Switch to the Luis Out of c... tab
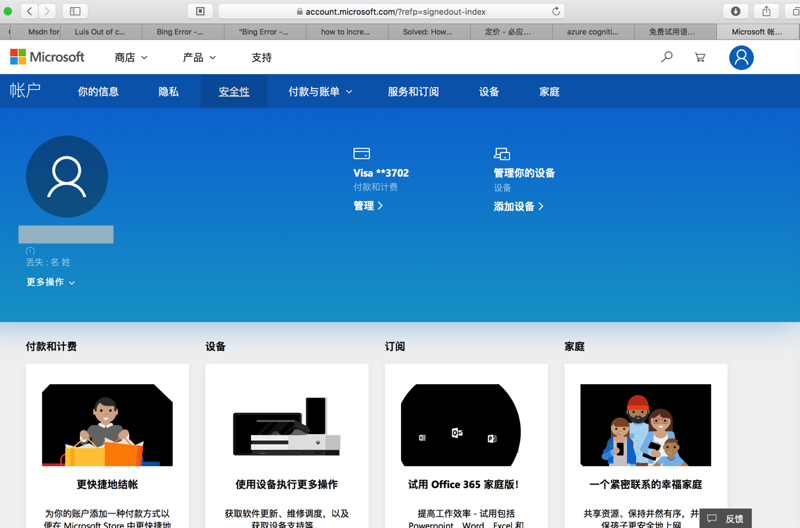The image size is (800, 528). click(x=100, y=32)
